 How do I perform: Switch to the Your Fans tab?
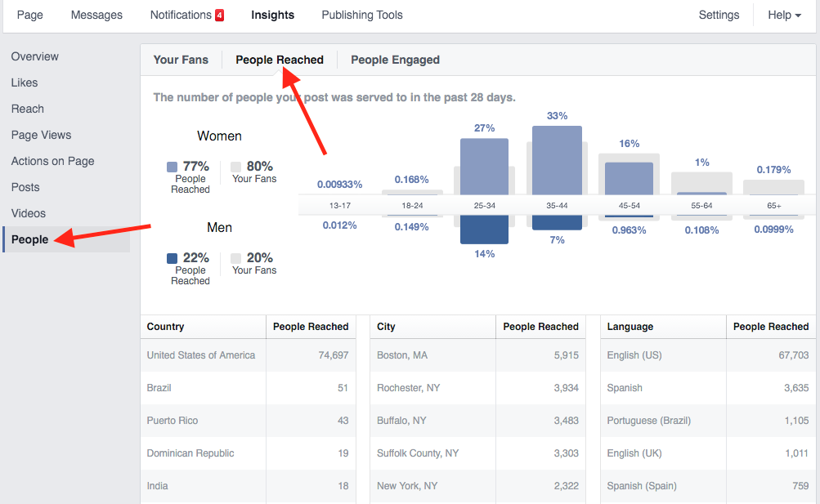(181, 60)
